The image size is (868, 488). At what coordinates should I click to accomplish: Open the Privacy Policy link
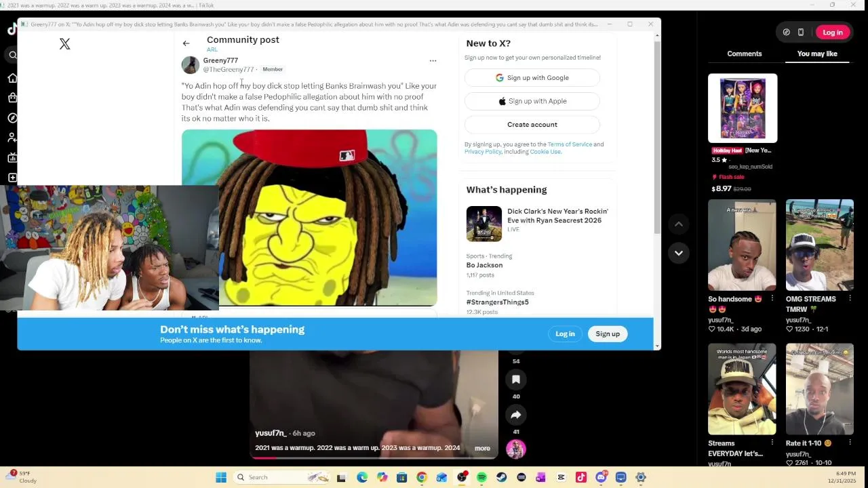click(x=483, y=152)
